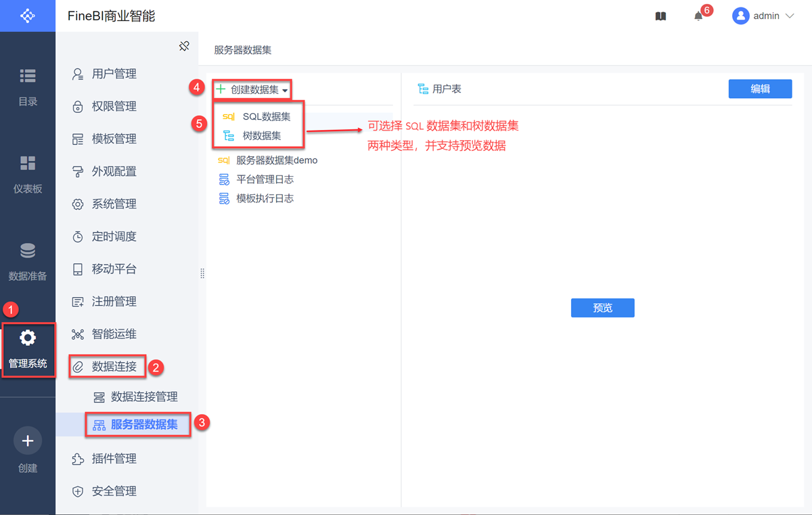Screen dimensions: 812x515
Task: Click the admin user avatar
Action: [740, 16]
